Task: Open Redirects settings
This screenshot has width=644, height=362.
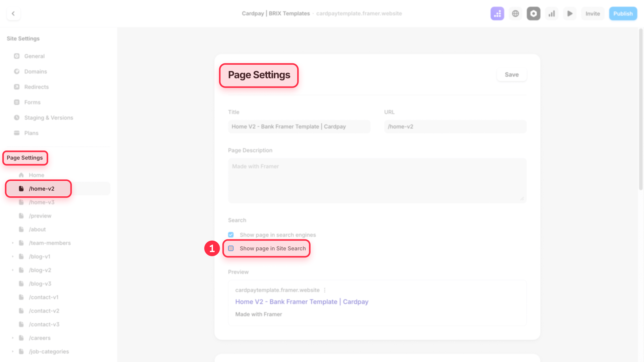Action: [37, 87]
